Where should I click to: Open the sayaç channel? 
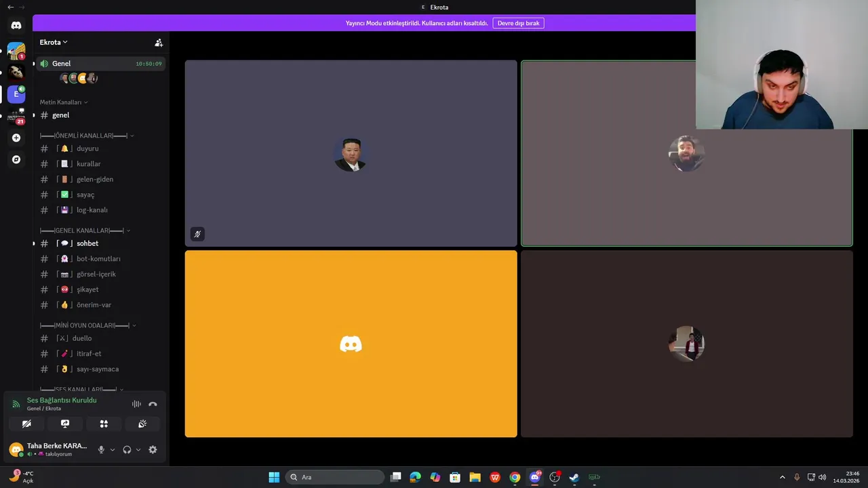click(x=100, y=195)
